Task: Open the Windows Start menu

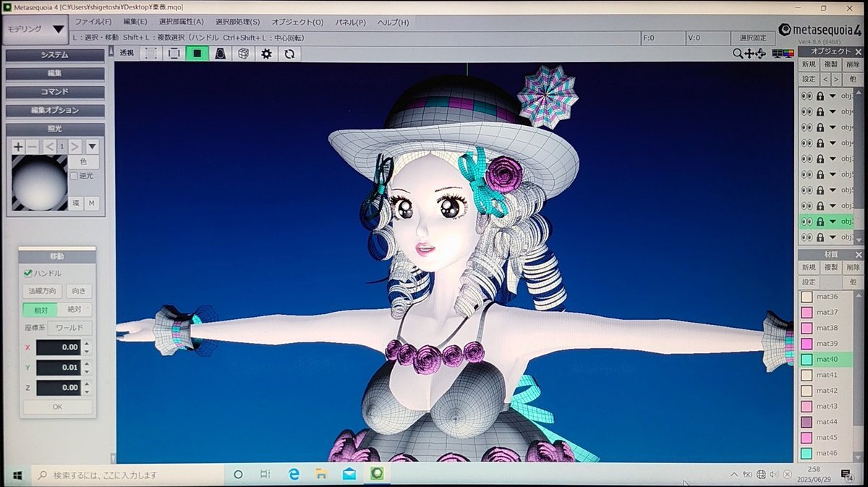Action: pyautogui.click(x=17, y=475)
